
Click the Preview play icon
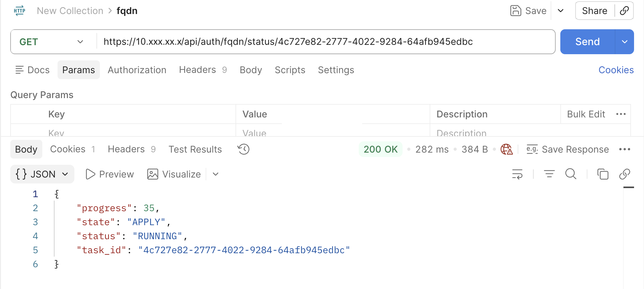(x=90, y=174)
